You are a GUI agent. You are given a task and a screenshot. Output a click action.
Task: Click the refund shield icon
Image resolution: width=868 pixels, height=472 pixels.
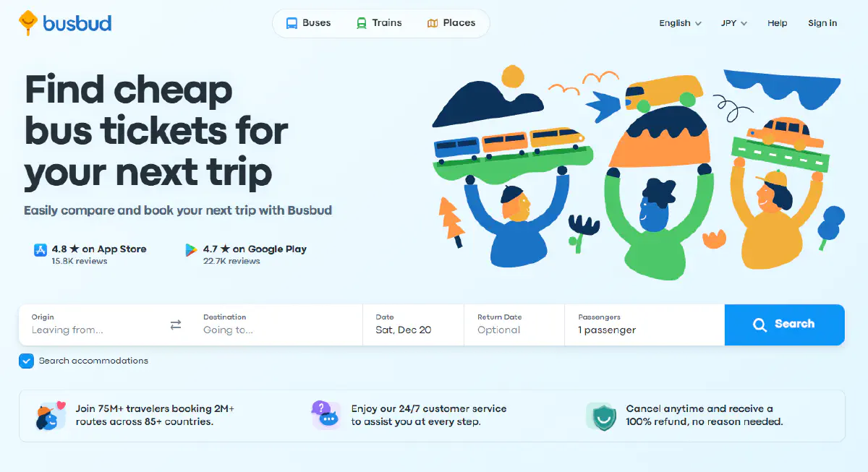[602, 416]
